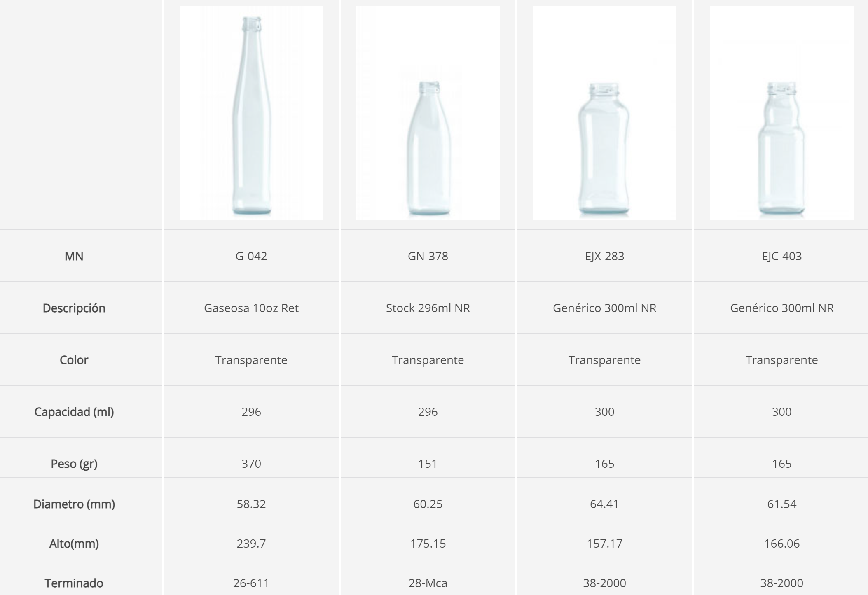This screenshot has width=868, height=595.
Task: Select the Peso (gr) row header
Action: coord(74,464)
